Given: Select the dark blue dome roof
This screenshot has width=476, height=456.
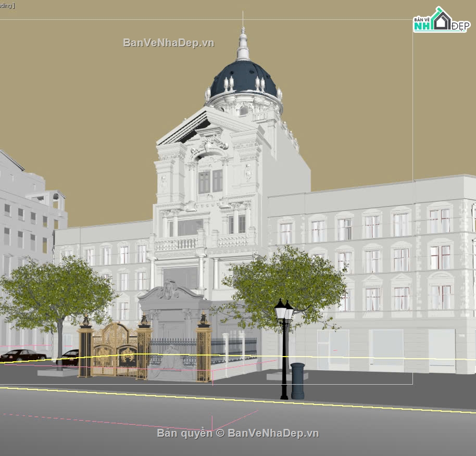Looking at the screenshot, I should (x=243, y=78).
